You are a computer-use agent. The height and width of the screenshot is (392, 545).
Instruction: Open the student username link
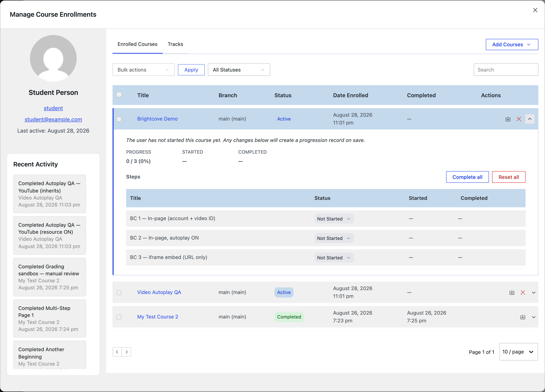pos(53,108)
